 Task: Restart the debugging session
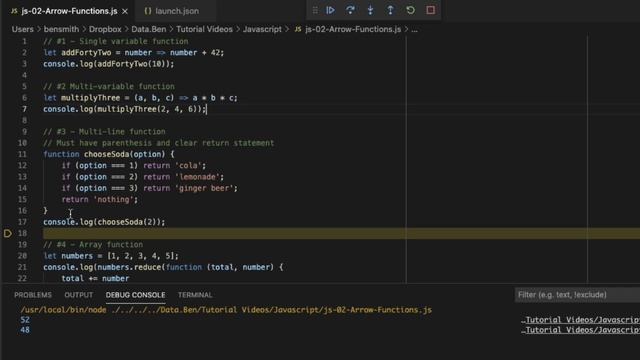click(x=410, y=10)
